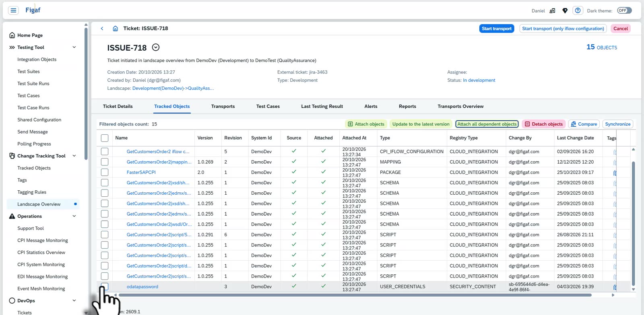Click the Cancel button
This screenshot has height=315, width=644.
click(621, 29)
